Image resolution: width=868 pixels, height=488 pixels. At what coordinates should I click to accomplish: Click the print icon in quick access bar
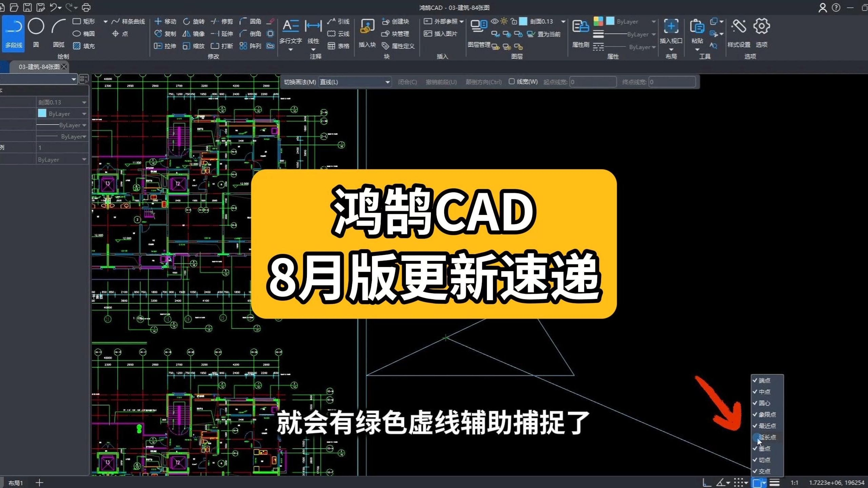click(x=86, y=7)
